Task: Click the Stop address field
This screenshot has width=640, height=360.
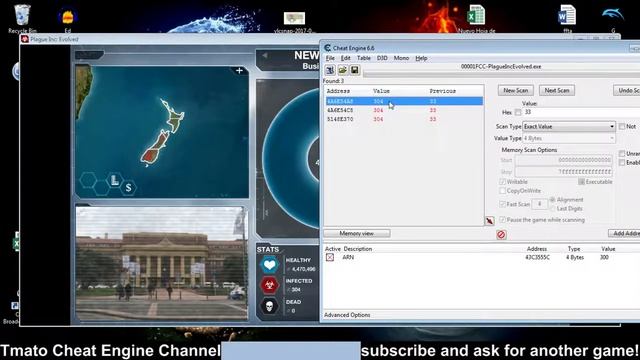Action: [x=564, y=172]
